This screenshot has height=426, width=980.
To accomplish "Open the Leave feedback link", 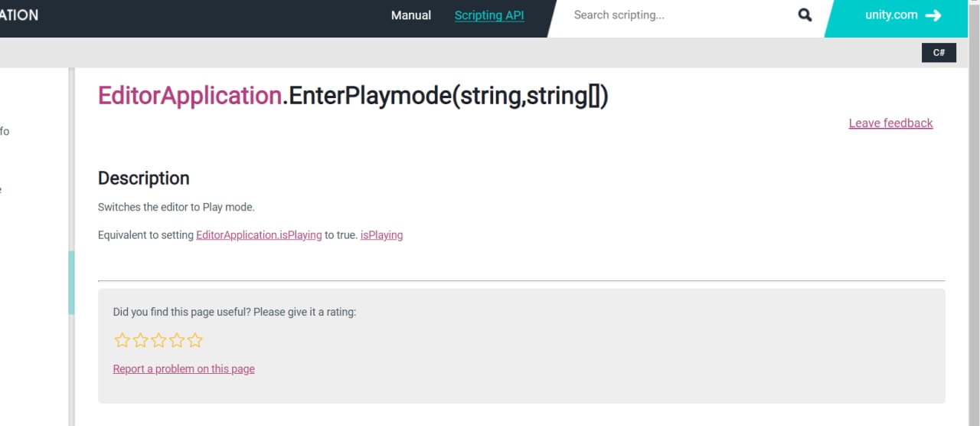I will 890,123.
